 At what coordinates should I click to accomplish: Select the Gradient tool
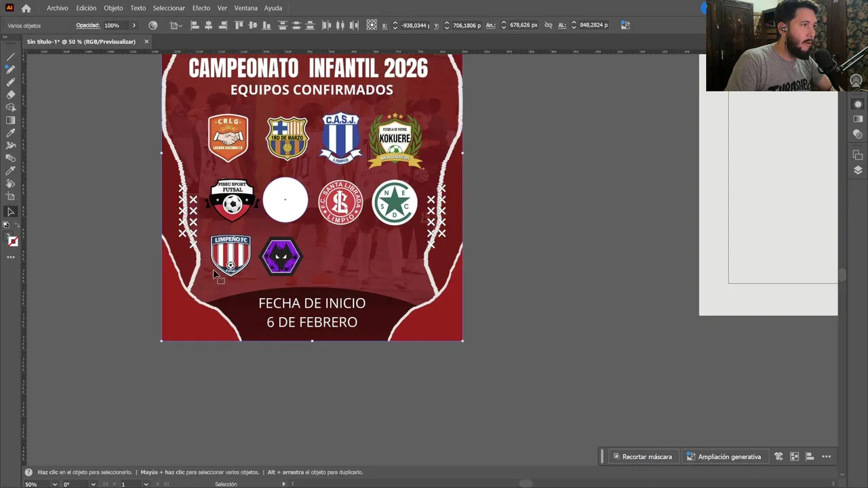coord(10,120)
